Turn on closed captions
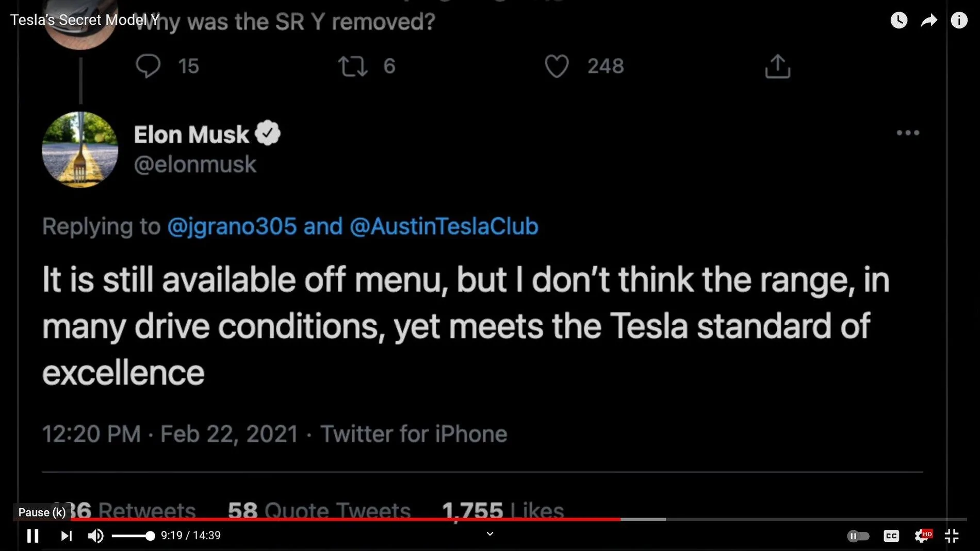Viewport: 980px width, 551px height. point(891,536)
